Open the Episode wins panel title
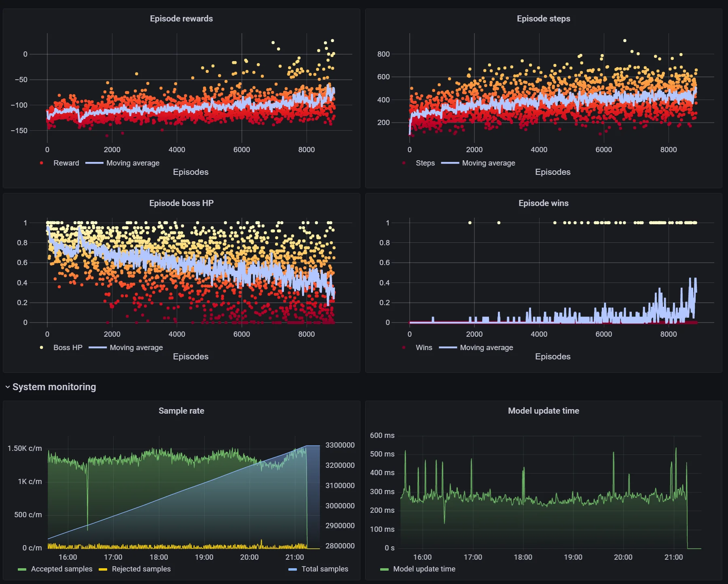The width and height of the screenshot is (728, 584). pos(543,203)
